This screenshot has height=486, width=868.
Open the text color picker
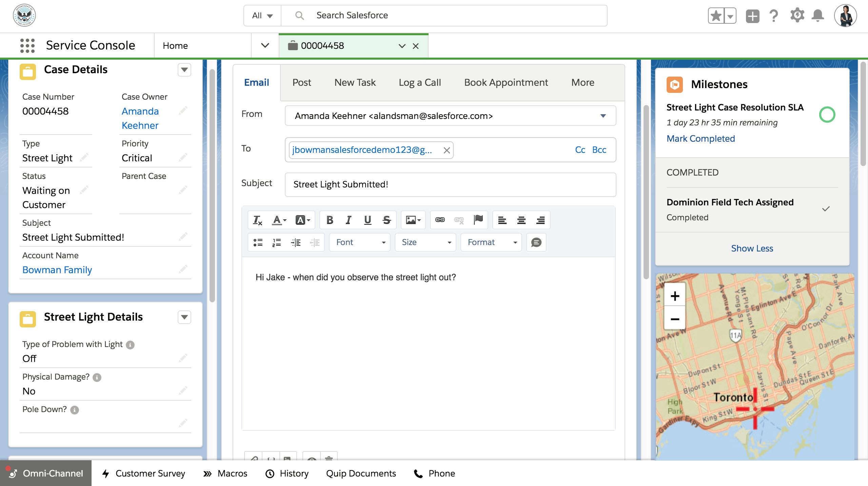[279, 220]
